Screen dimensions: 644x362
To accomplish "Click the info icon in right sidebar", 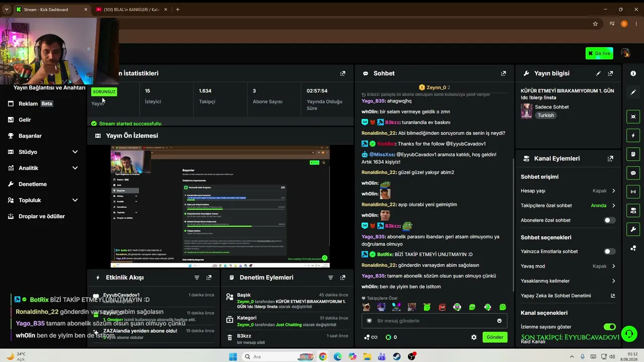I will (633, 73).
